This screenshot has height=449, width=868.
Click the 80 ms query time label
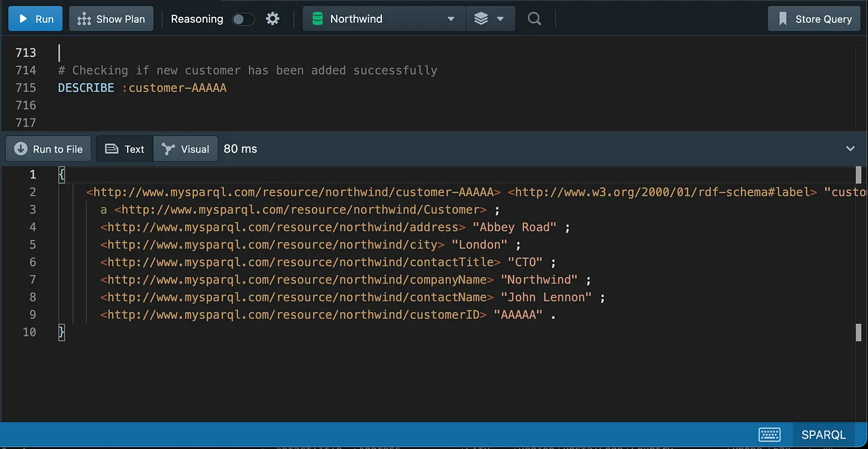(x=240, y=149)
